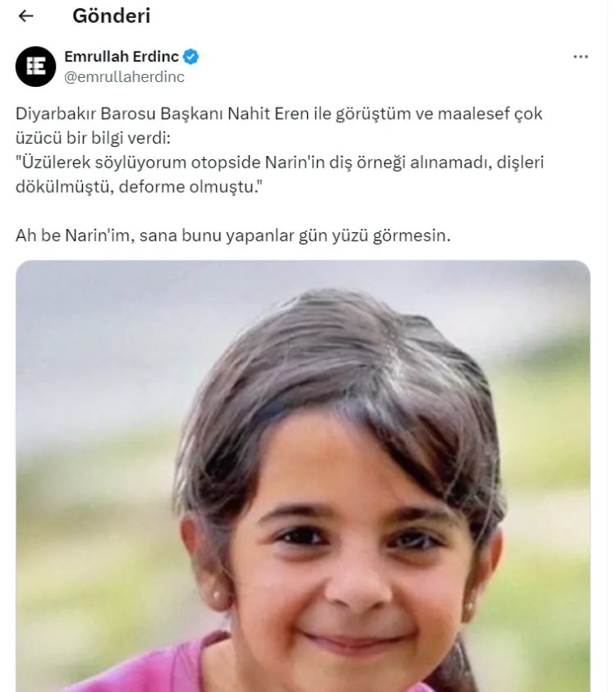The width and height of the screenshot is (616, 692).
Task: Select the line üzücü bir bilgi verdi
Action: point(93,138)
